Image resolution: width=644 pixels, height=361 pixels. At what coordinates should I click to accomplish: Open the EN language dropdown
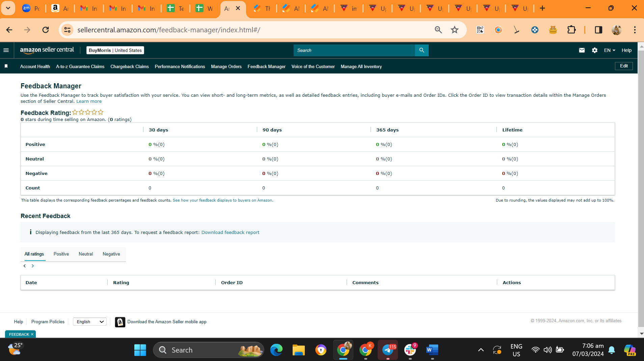(x=610, y=50)
